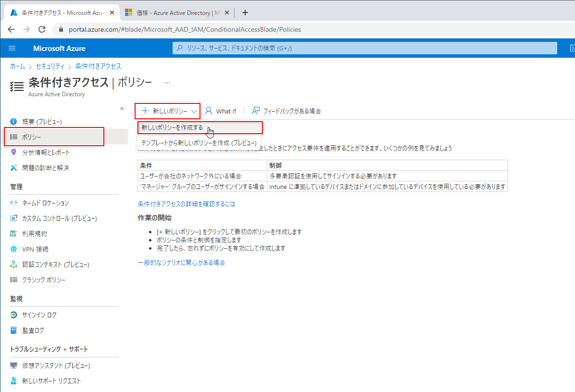
Task: Open the ellipsis menu beside ポリシー title
Action: pos(167,82)
